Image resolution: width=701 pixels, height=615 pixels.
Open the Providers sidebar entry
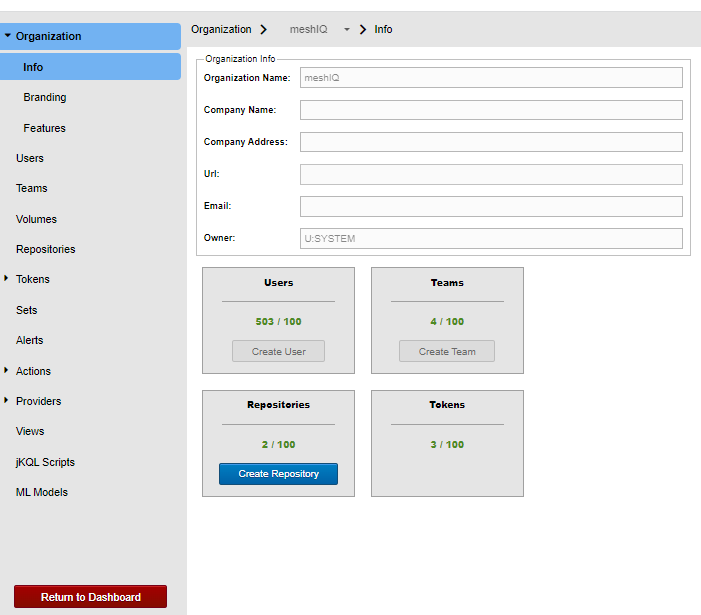(x=38, y=401)
